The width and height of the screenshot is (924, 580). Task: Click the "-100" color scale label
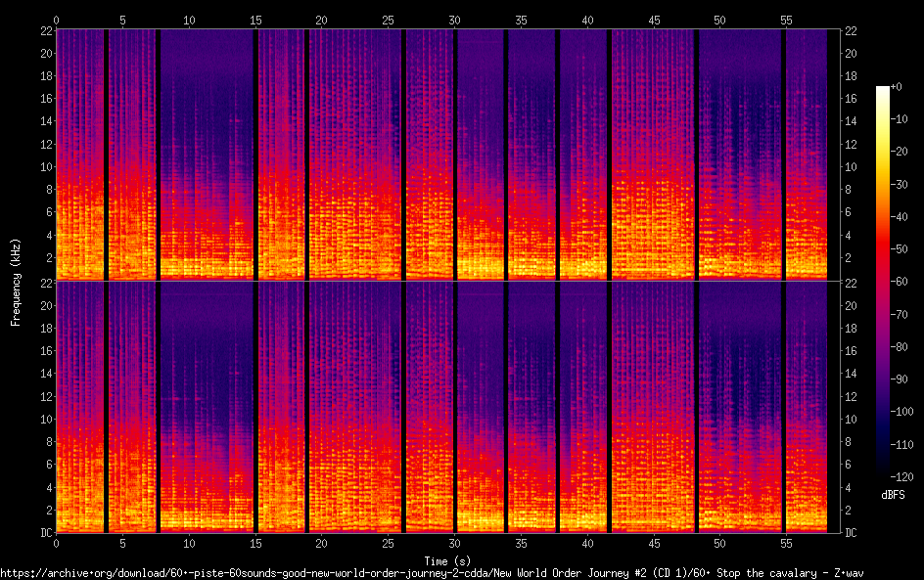click(x=902, y=412)
